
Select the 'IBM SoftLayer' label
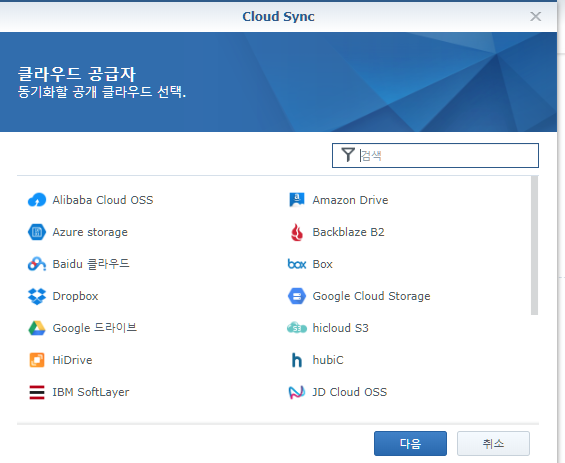91,392
